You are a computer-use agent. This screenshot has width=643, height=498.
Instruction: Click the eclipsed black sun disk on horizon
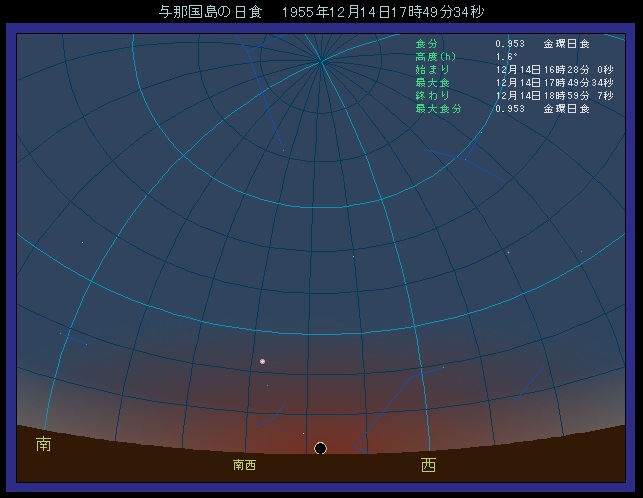coord(320,448)
